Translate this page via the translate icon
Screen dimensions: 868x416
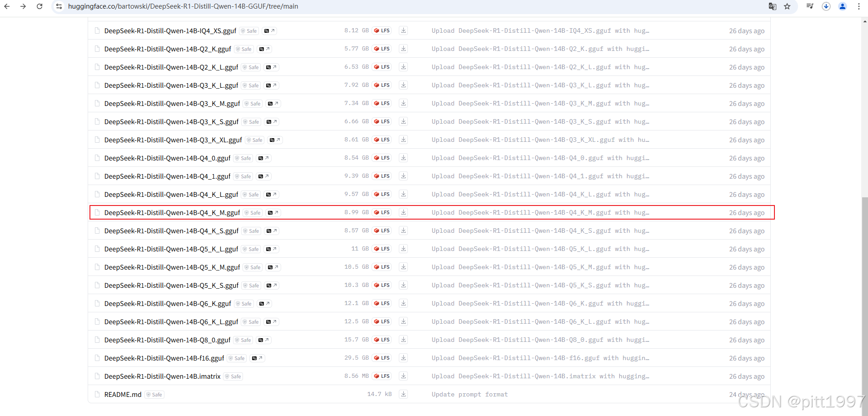click(x=772, y=6)
